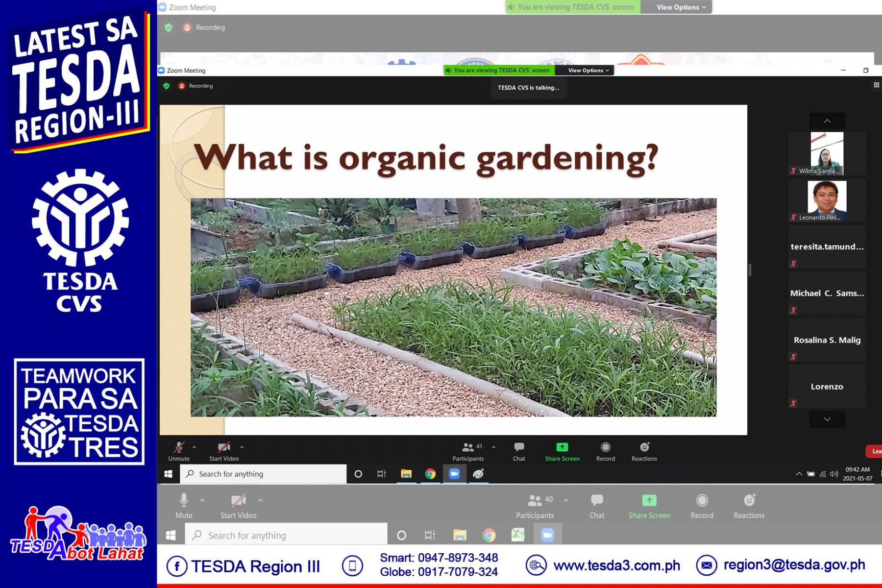Click inner window encryption shield icon
This screenshot has height=588, width=882.
[167, 86]
